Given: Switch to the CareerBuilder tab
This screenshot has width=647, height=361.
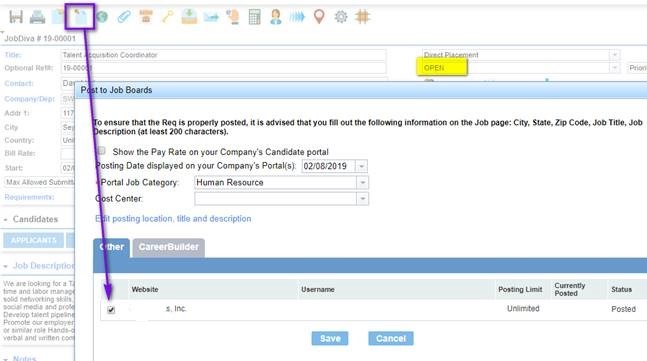Looking at the screenshot, I should click(x=168, y=247).
